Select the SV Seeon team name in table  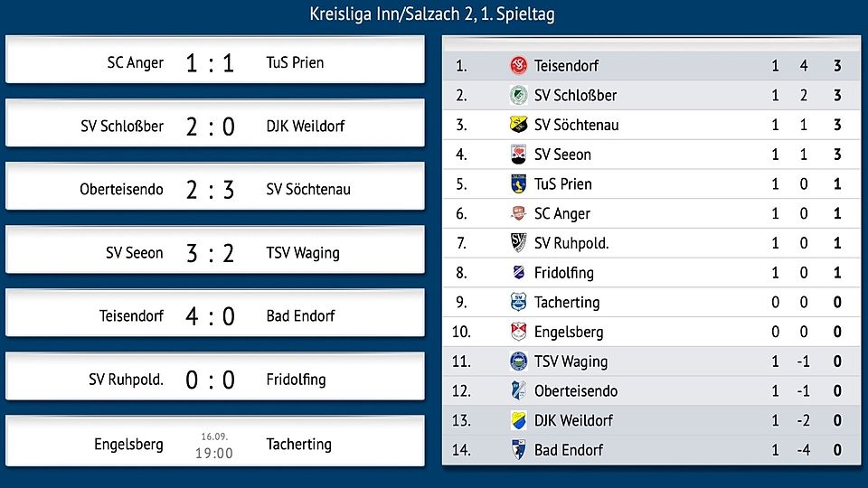click(x=562, y=155)
